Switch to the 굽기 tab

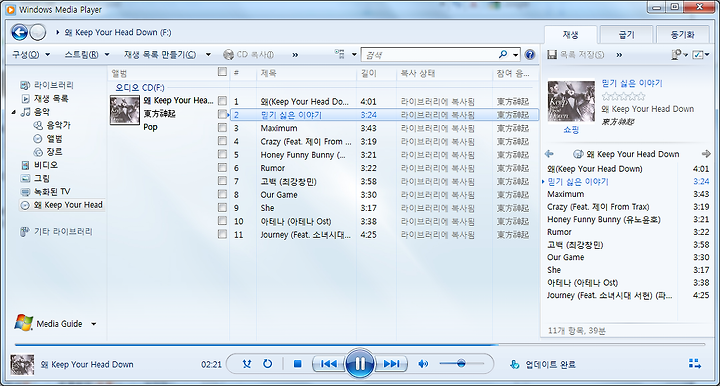tap(626, 34)
